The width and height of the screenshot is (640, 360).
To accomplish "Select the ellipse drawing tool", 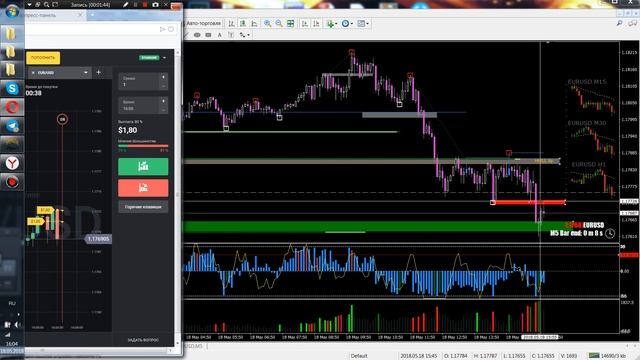I will pyautogui.click(x=197, y=35).
